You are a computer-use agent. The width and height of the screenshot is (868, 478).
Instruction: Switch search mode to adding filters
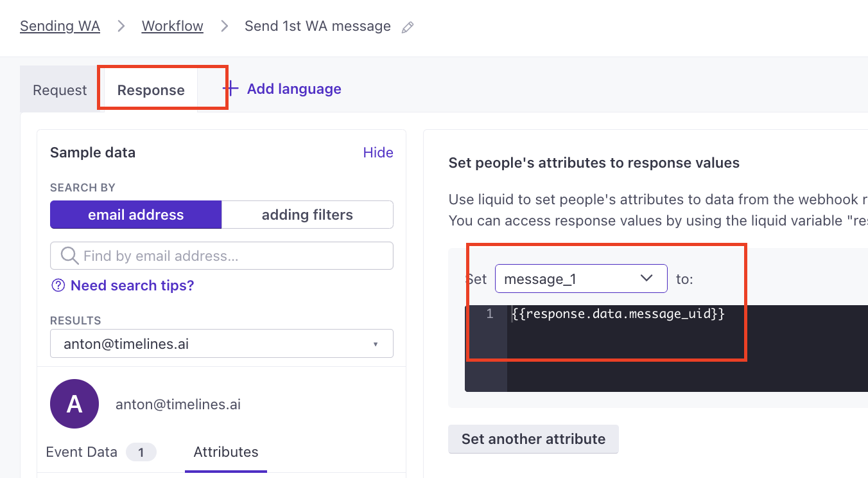pyautogui.click(x=307, y=215)
